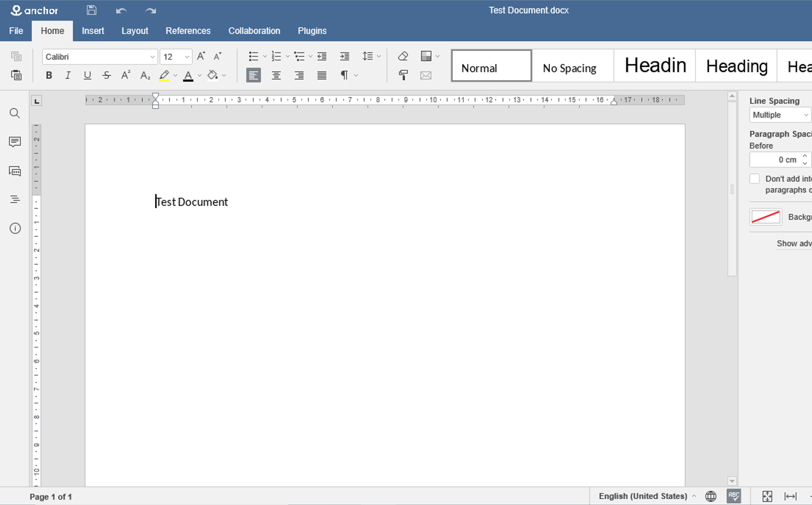Screen dimensions: 812x505
Task: Click the Show advanced settings link
Action: tap(794, 243)
